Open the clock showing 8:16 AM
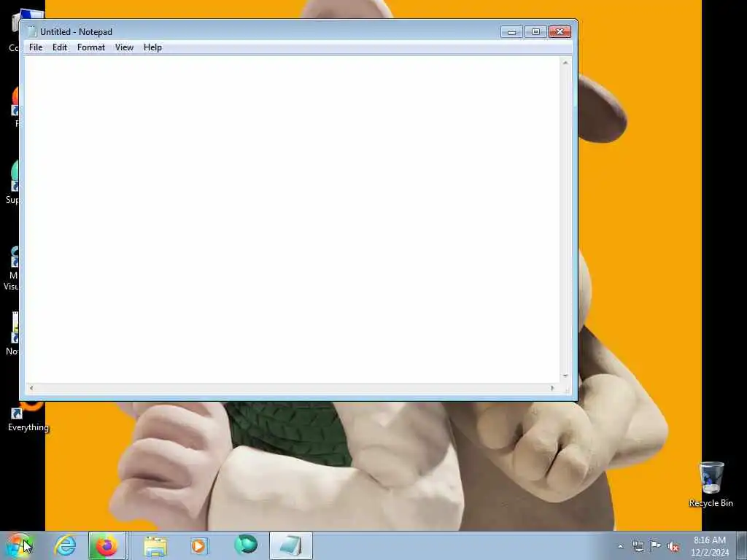The height and width of the screenshot is (560, 747). coord(710,546)
